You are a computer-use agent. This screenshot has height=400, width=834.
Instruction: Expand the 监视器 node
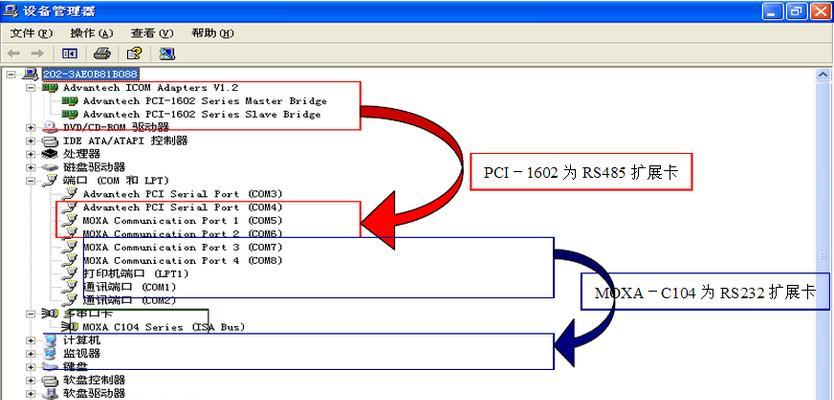[31, 353]
